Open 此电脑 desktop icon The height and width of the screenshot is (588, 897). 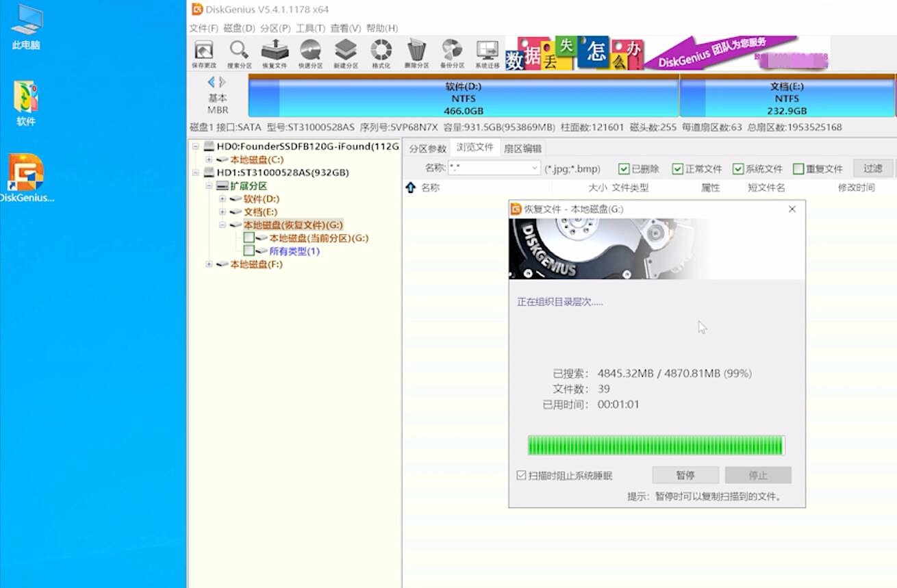(26, 27)
